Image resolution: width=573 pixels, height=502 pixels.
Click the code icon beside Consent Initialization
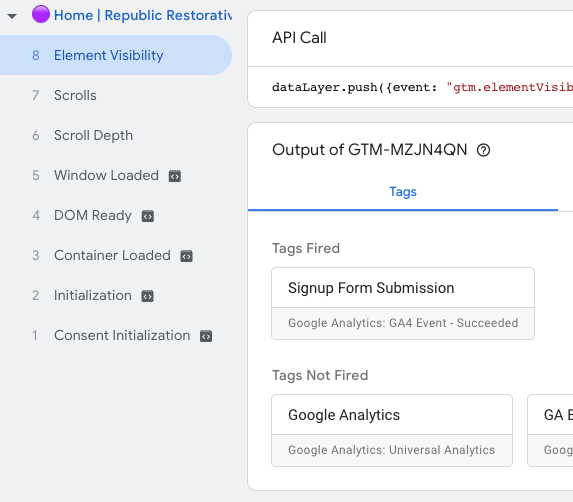[x=206, y=336]
